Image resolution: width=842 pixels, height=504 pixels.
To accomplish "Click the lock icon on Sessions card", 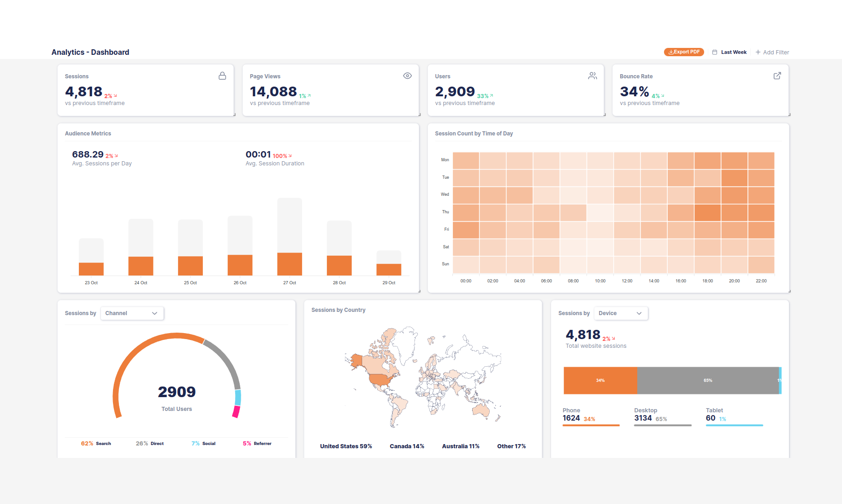I will 222,76.
